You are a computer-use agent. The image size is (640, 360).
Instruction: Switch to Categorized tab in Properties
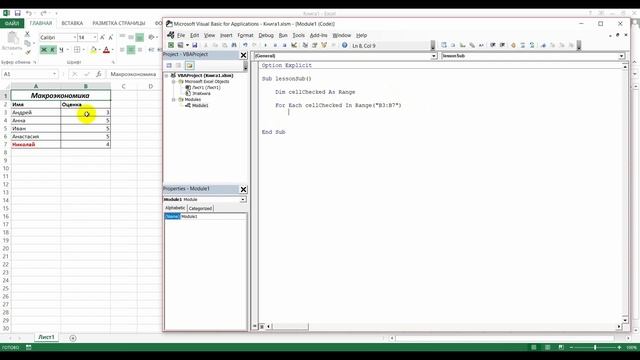[x=200, y=208]
